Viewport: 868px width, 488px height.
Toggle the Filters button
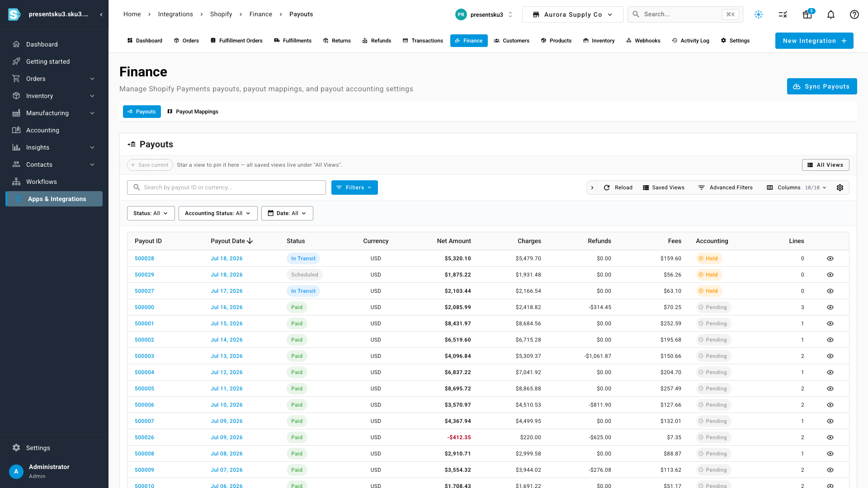coord(354,188)
